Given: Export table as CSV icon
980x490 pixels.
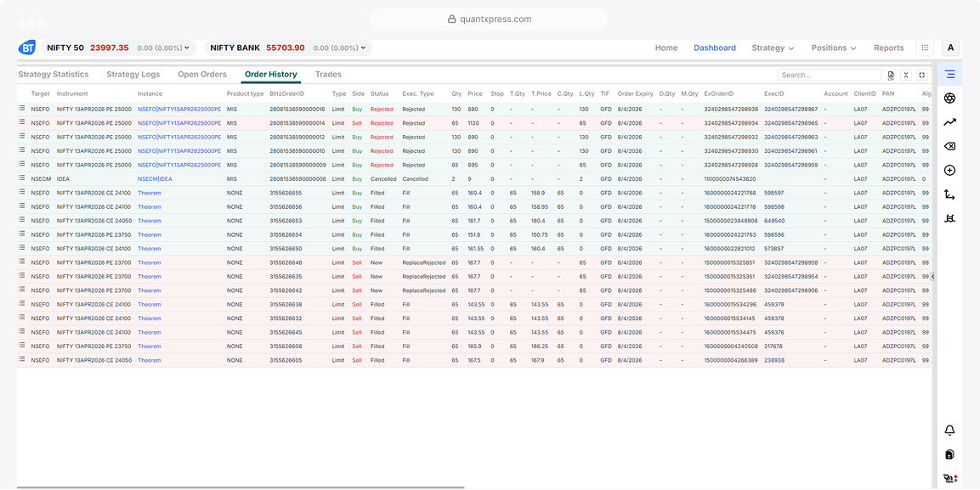Looking at the screenshot, I should click(x=891, y=75).
